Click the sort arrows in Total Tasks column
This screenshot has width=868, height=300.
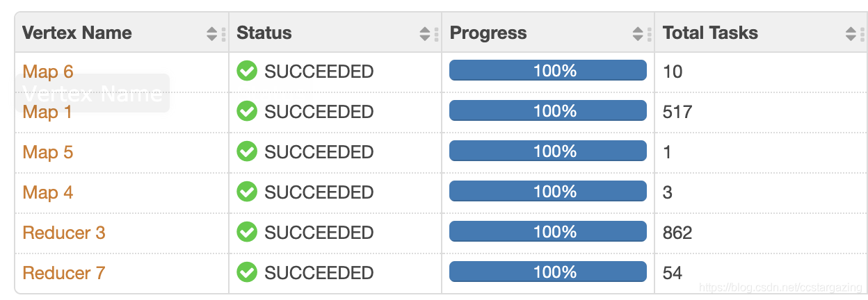coord(851,33)
